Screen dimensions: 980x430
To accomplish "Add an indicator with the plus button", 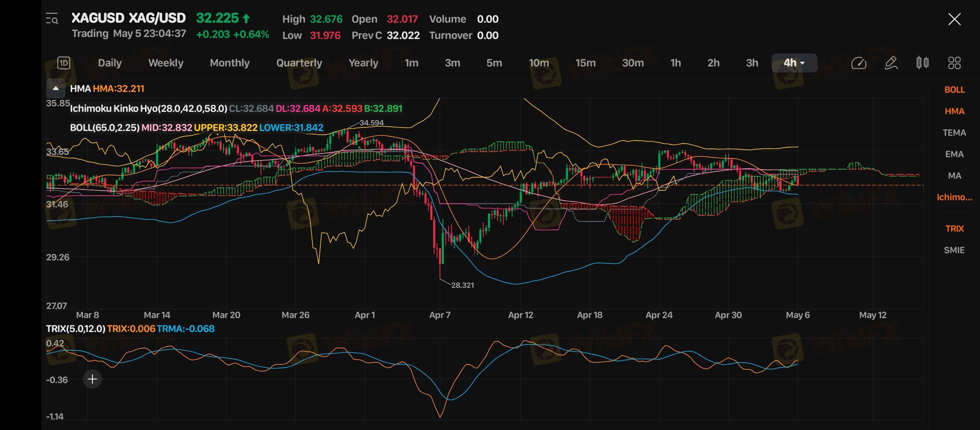I will click(92, 379).
